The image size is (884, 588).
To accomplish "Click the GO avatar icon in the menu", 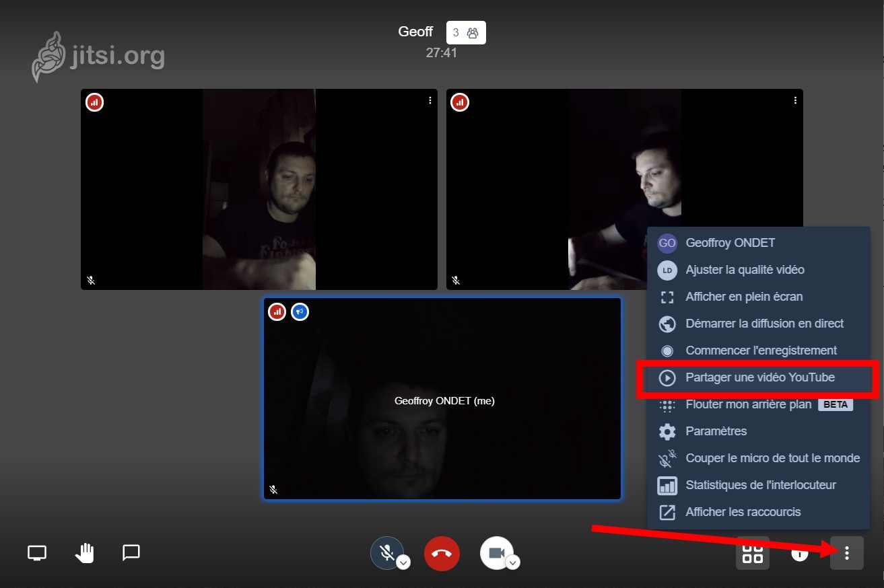I will (667, 243).
